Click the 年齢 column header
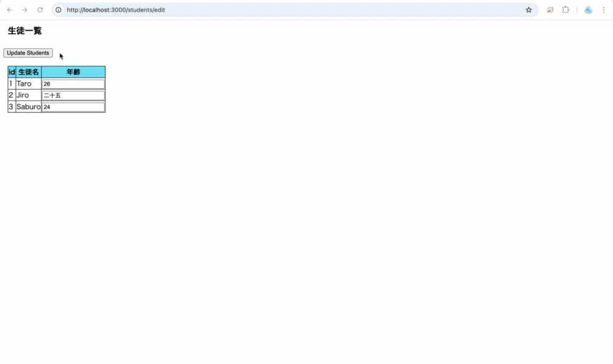This screenshot has height=364, width=613. pyautogui.click(x=73, y=72)
